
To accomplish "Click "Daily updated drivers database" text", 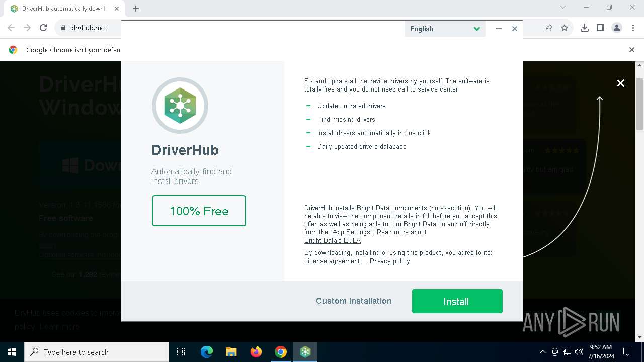I will [x=362, y=146].
